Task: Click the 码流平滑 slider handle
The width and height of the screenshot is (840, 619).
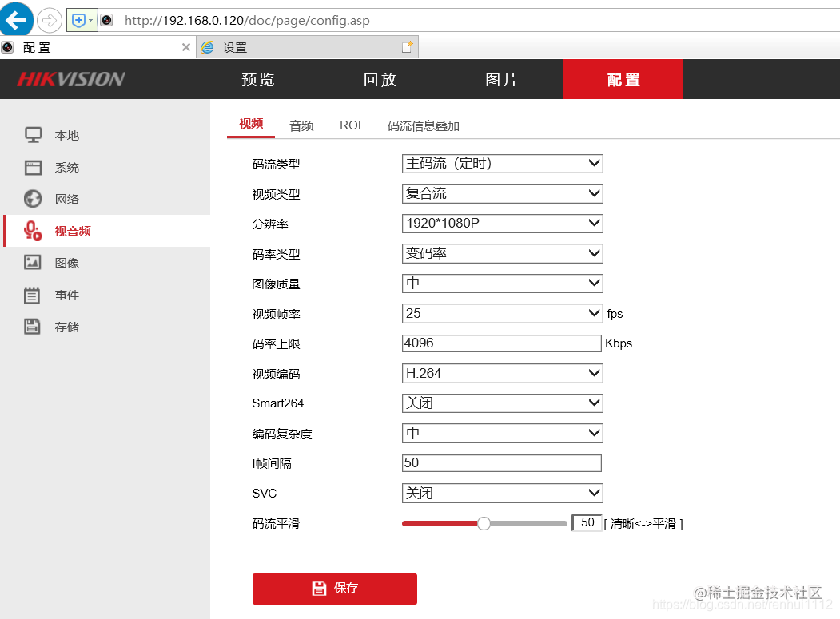Action: (484, 523)
